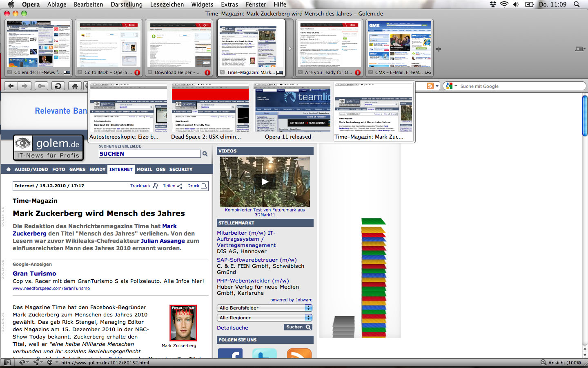Click the Ansicht zoom control in status bar
This screenshot has width=588, height=368.
click(561, 362)
